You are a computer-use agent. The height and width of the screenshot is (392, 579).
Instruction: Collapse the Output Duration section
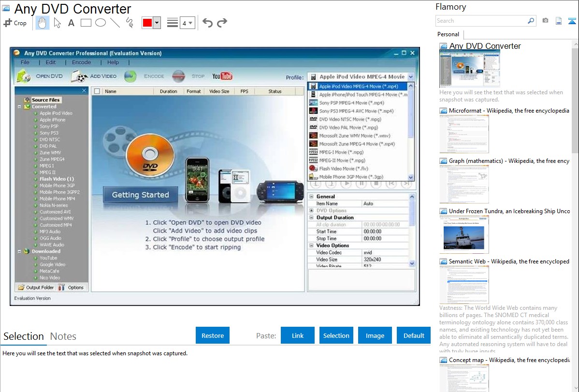tap(311, 218)
